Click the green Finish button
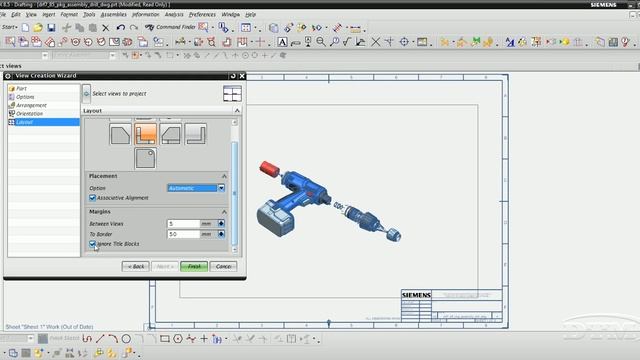Screen dimensions: 640x360 point(194,267)
